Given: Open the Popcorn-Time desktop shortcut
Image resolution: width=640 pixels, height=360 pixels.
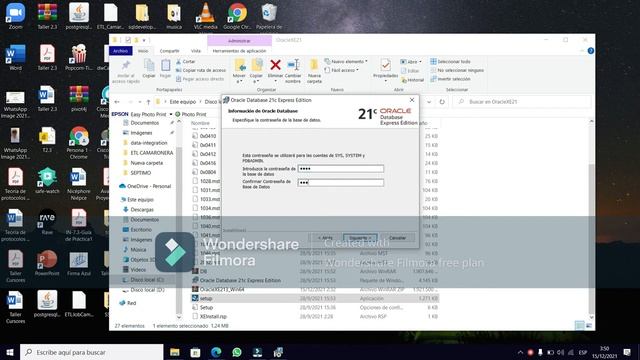Looking at the screenshot, I should tap(79, 57).
